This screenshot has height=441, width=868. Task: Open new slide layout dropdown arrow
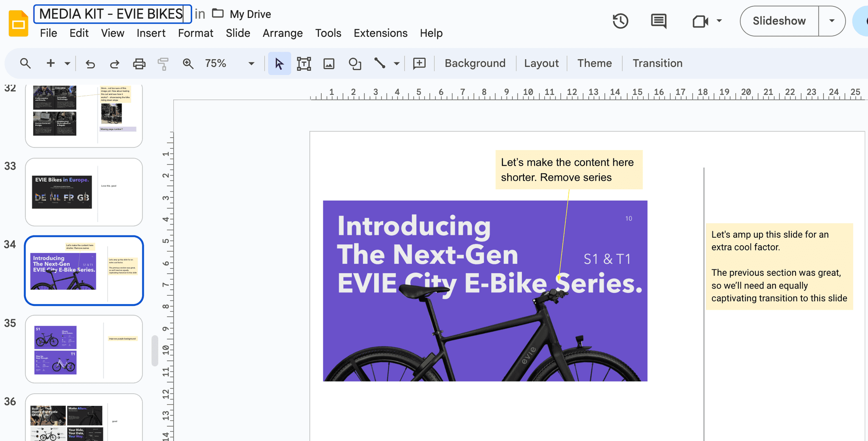pos(67,64)
